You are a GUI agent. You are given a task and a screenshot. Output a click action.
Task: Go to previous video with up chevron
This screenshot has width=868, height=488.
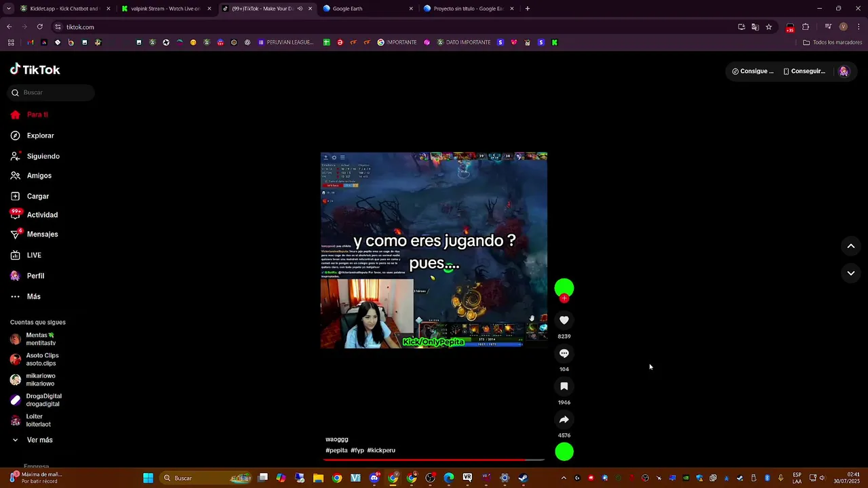(x=851, y=246)
